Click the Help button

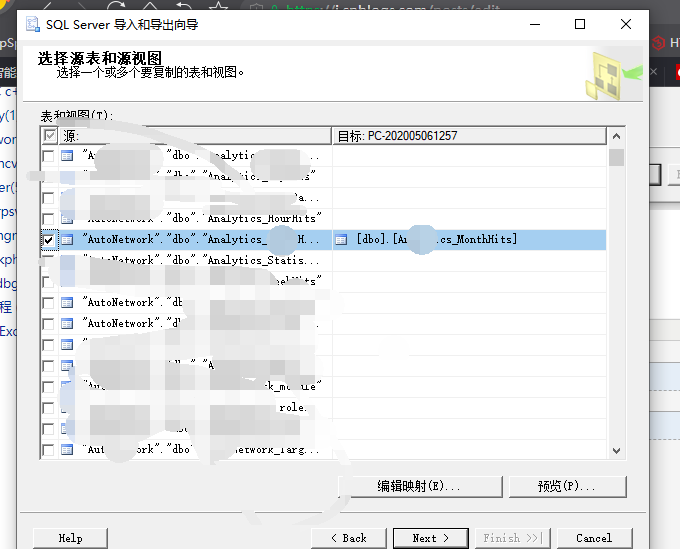pyautogui.click(x=70, y=538)
